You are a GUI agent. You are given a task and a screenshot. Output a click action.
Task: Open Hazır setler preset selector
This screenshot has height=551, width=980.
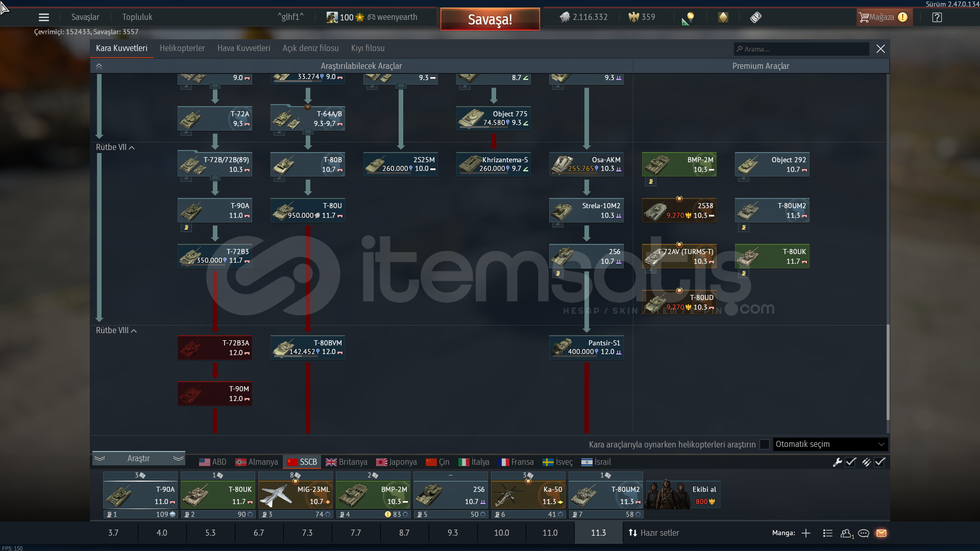(x=654, y=533)
